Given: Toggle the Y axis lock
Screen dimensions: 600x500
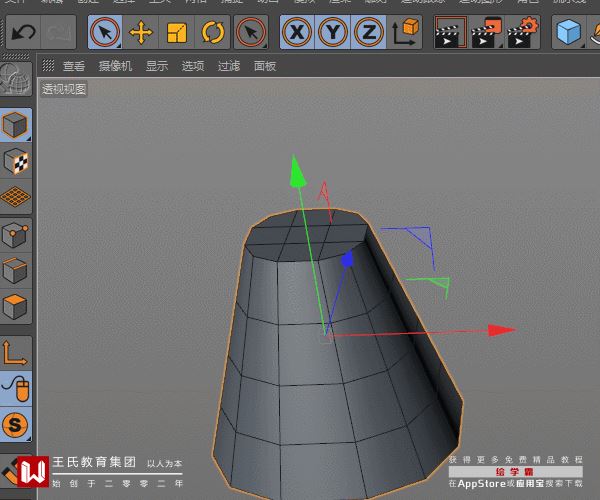Looking at the screenshot, I should click(x=332, y=32).
